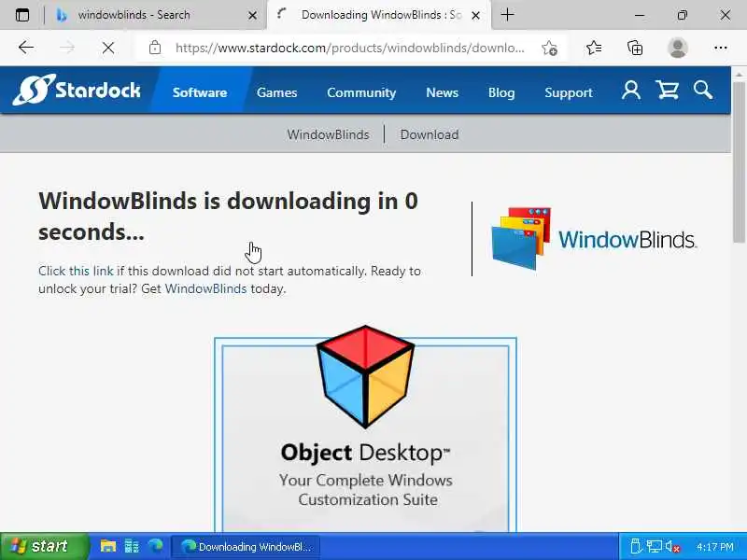The image size is (747, 560).
Task: Open the browser profile avatar
Action: coord(678,48)
